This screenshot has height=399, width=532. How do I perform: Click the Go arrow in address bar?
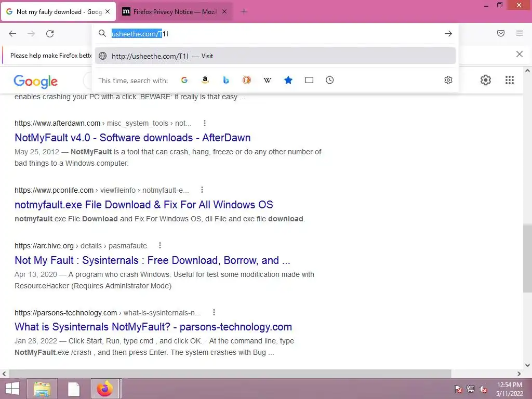(448, 34)
